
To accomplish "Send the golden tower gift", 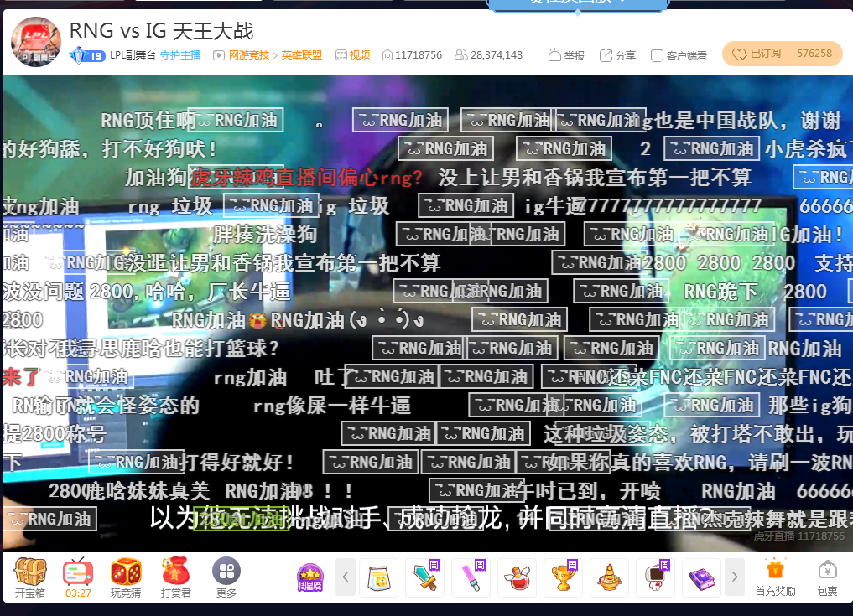I will click(x=609, y=577).
